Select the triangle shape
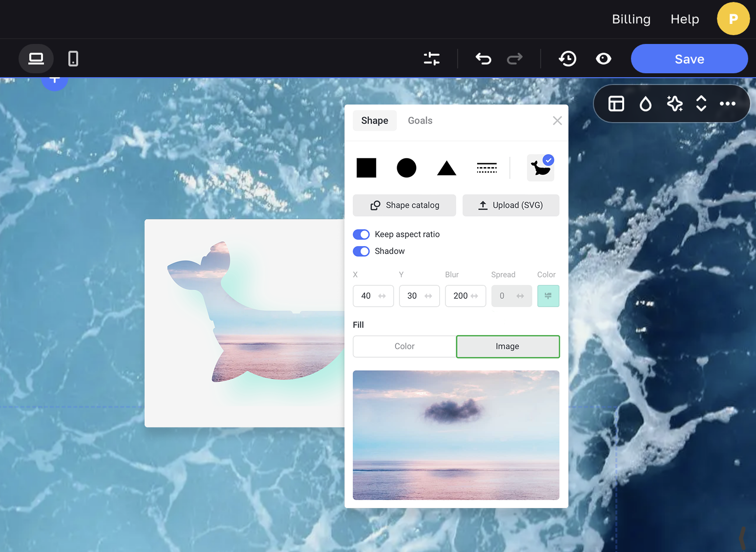Viewport: 756px width, 552px height. [x=446, y=168]
